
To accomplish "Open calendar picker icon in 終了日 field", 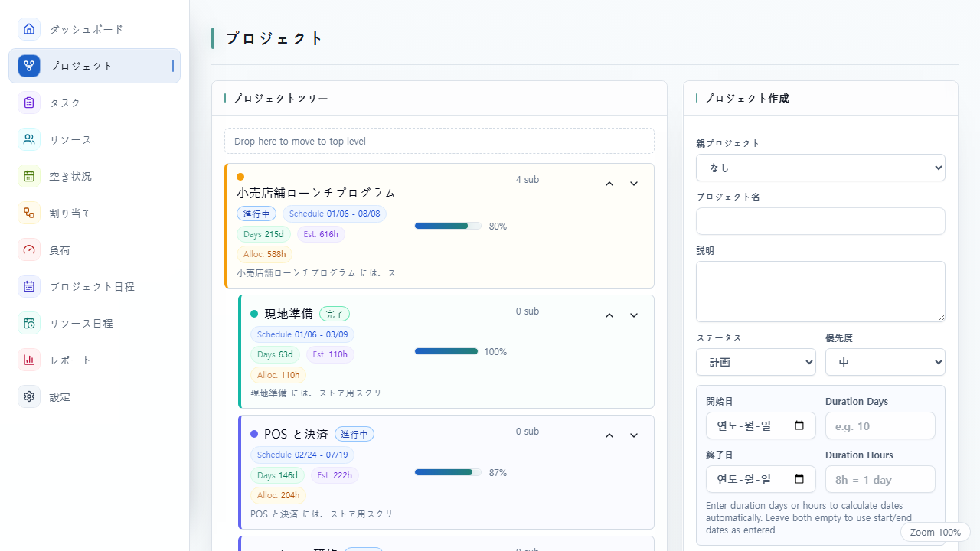I will 799,479.
